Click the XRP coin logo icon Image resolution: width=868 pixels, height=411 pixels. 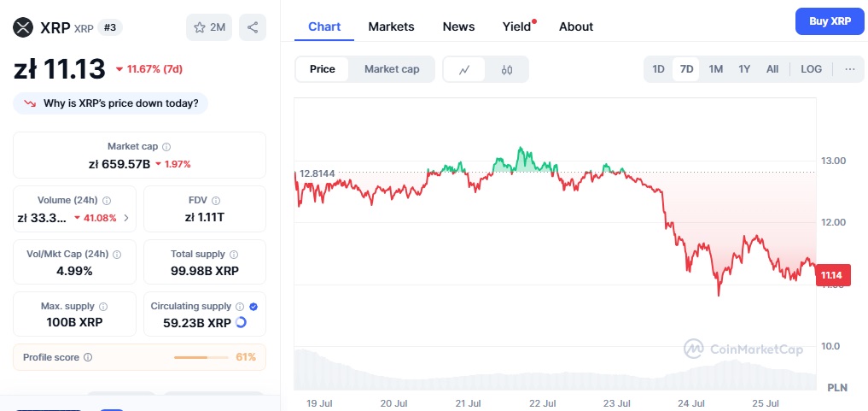(23, 27)
